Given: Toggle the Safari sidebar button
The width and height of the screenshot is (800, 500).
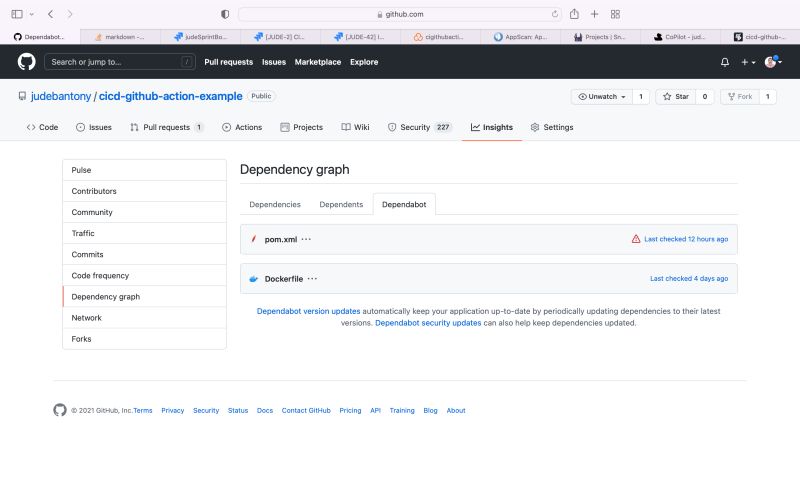Looking at the screenshot, I should (17, 14).
